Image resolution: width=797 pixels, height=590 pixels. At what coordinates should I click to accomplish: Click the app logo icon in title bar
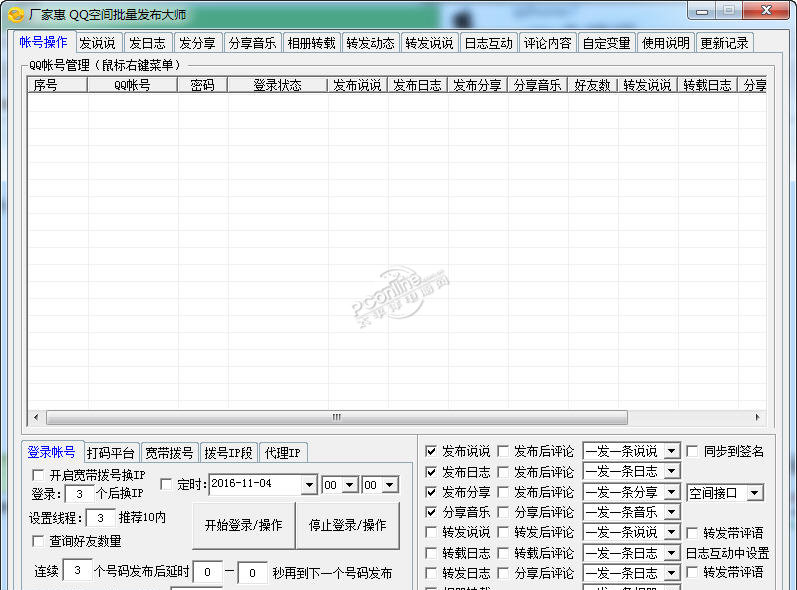[16, 15]
